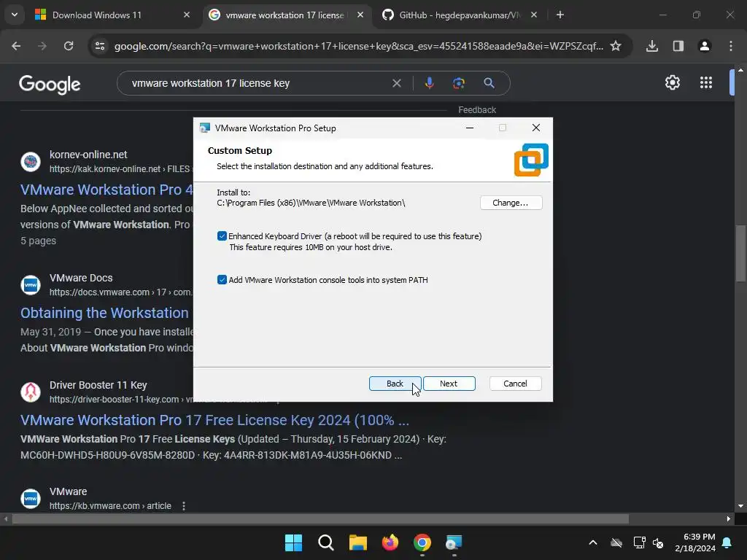747x560 pixels.
Task: Click the network tray icon
Action: click(x=639, y=542)
